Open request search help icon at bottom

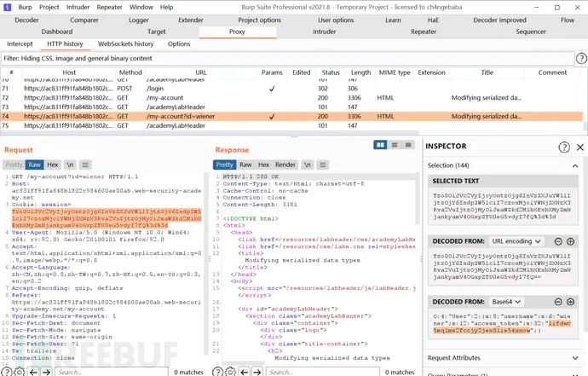pyautogui.click(x=6, y=372)
